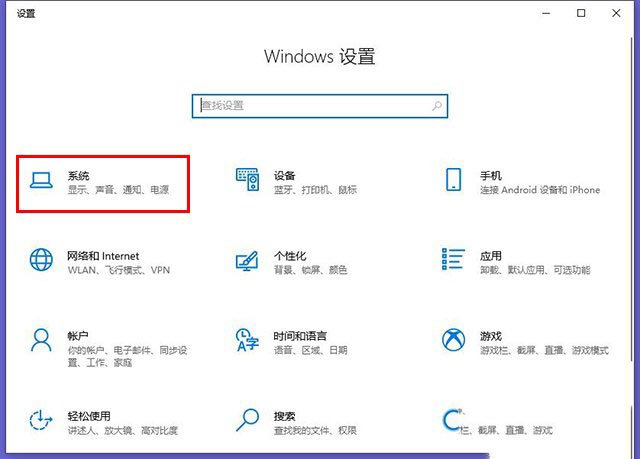Click the 显示、声音、通知、电源 description
Image resolution: width=640 pixels, height=459 pixels.
point(118,190)
